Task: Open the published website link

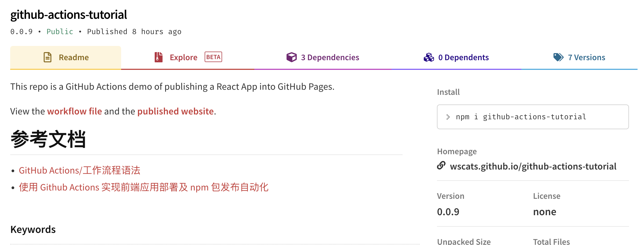Action: click(x=176, y=111)
